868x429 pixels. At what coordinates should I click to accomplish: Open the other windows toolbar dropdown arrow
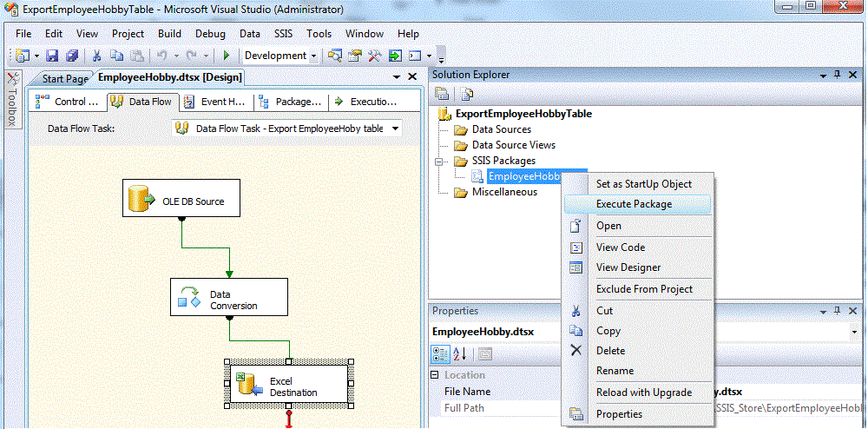429,56
